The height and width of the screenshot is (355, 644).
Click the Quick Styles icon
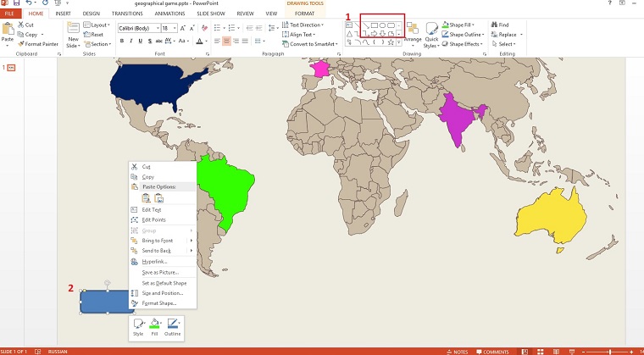pyautogui.click(x=432, y=32)
